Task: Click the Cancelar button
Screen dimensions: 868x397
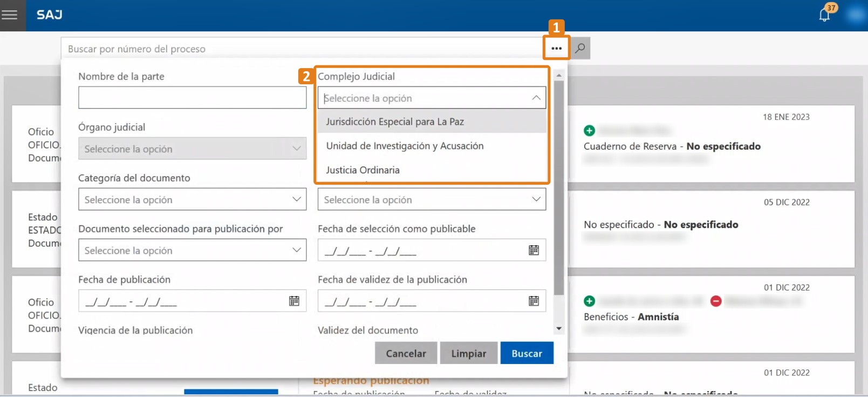Action: pos(406,353)
